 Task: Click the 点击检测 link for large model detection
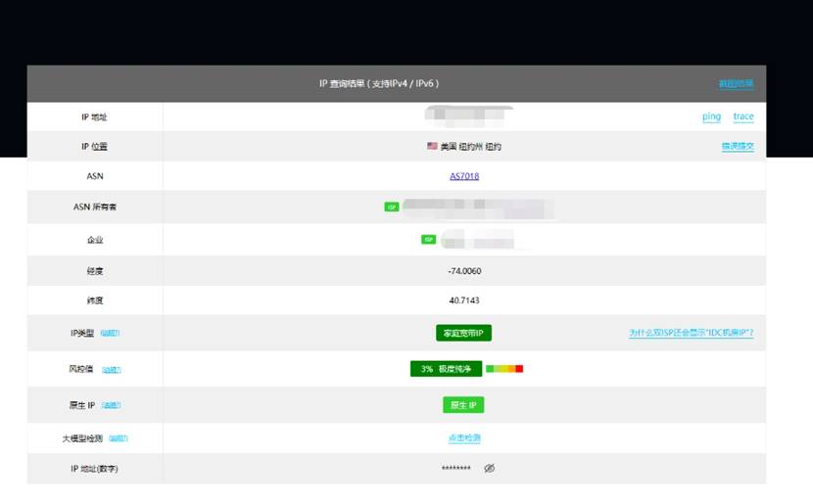click(464, 437)
